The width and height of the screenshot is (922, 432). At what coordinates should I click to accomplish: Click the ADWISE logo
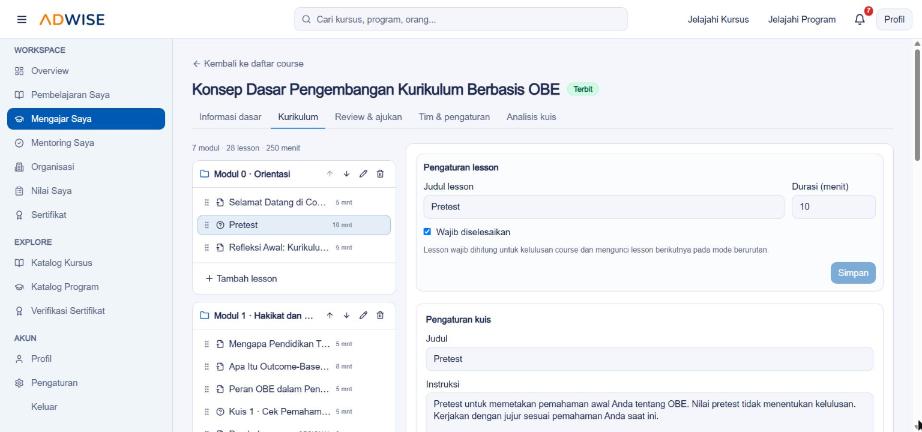(x=72, y=19)
